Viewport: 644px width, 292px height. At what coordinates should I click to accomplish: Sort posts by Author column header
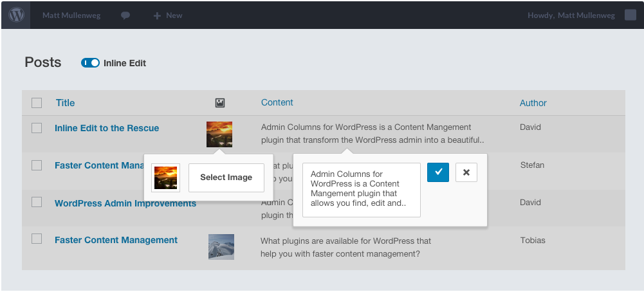[x=533, y=103]
